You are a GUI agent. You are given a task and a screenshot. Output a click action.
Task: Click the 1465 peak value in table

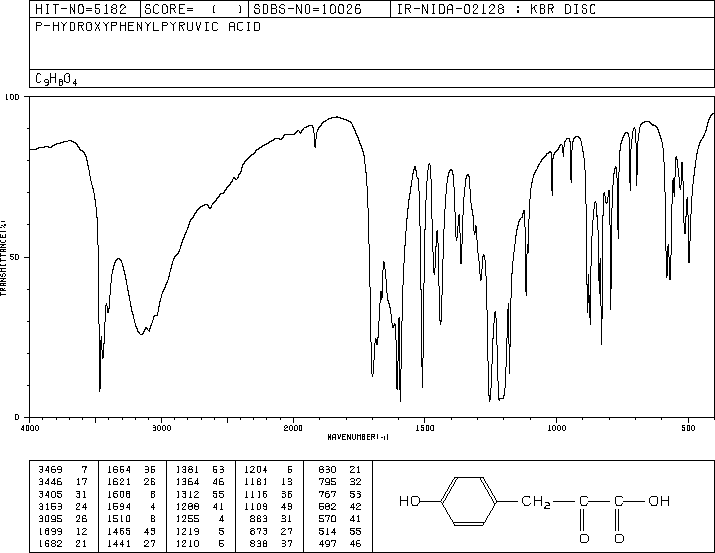[x=119, y=532]
